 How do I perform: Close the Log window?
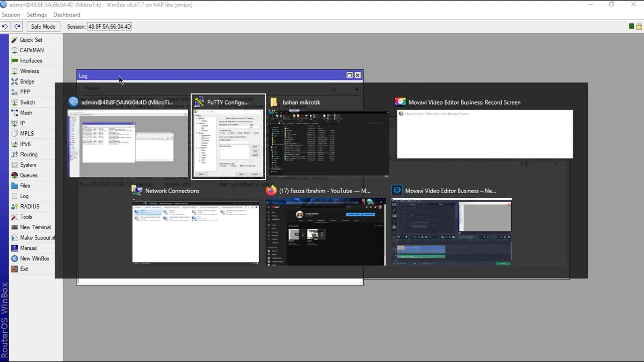tap(358, 75)
